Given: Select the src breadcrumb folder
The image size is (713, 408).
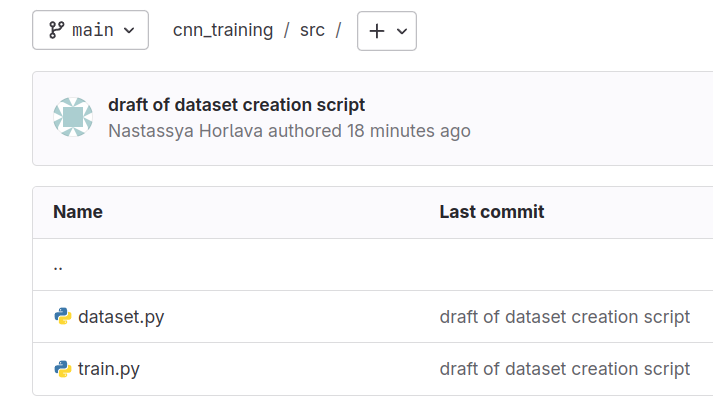Looking at the screenshot, I should coord(312,30).
